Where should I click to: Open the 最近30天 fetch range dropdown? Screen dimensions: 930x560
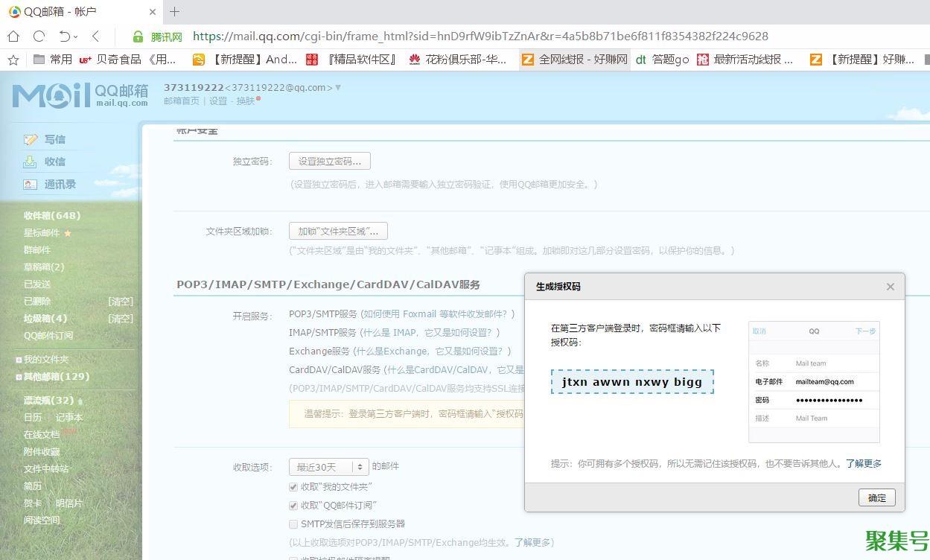329,467
